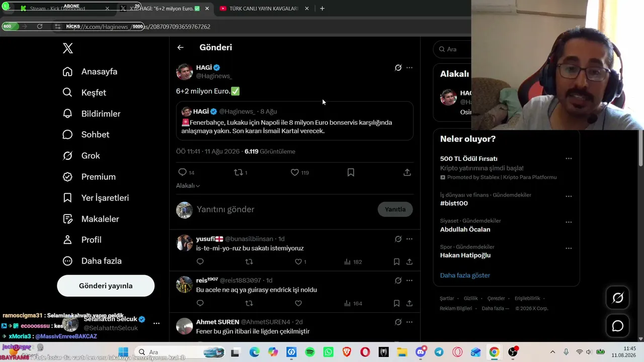Bookmark reis1907's comment
The width and height of the screenshot is (644, 362).
tap(396, 303)
